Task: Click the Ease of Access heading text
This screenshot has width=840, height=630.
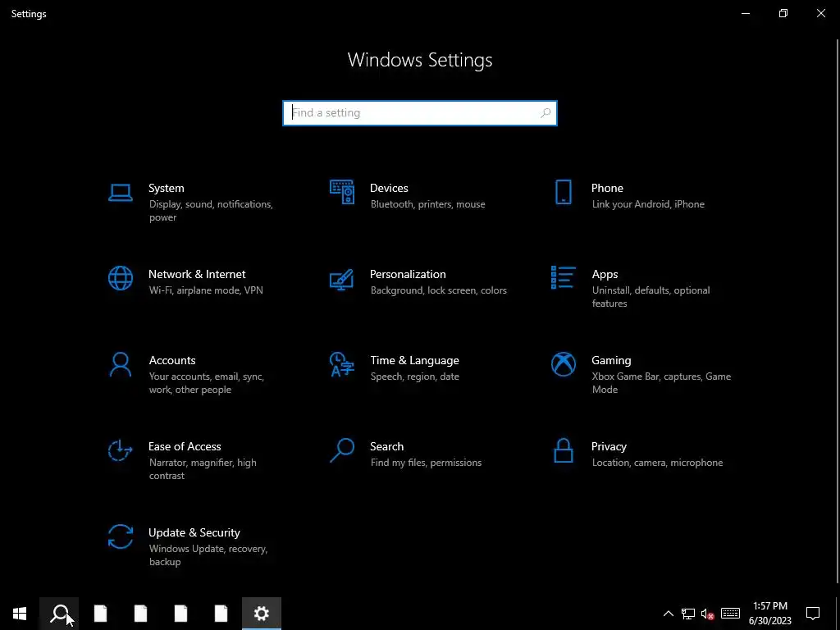Action: (185, 447)
